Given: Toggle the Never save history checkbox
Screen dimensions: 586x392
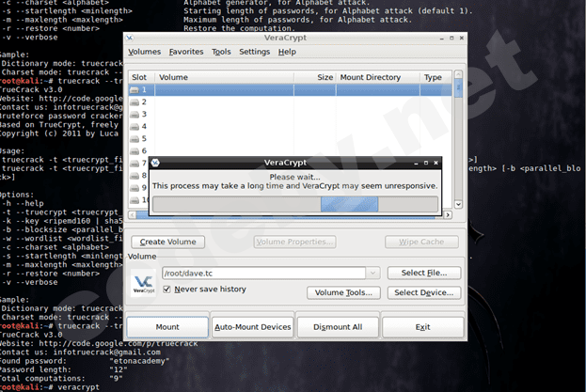Looking at the screenshot, I should coord(167,290).
